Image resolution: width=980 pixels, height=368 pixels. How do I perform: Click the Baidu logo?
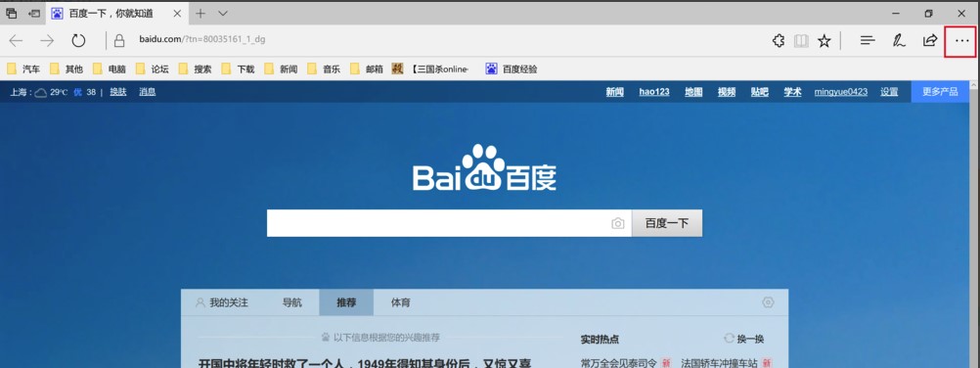[484, 167]
